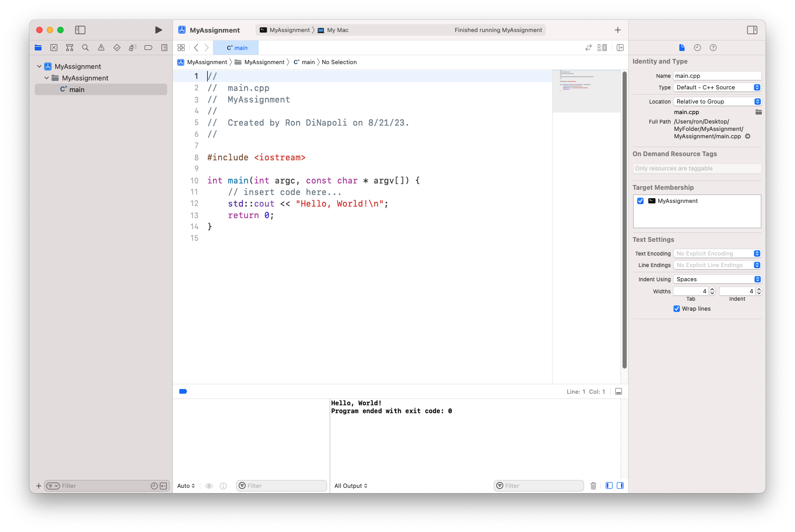Toggle the right inspector panel
The height and width of the screenshot is (532, 795).
[752, 30]
